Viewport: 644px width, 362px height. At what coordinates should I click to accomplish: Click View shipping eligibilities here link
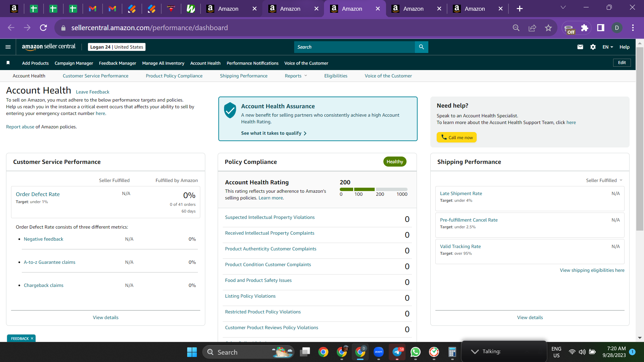[x=592, y=270]
